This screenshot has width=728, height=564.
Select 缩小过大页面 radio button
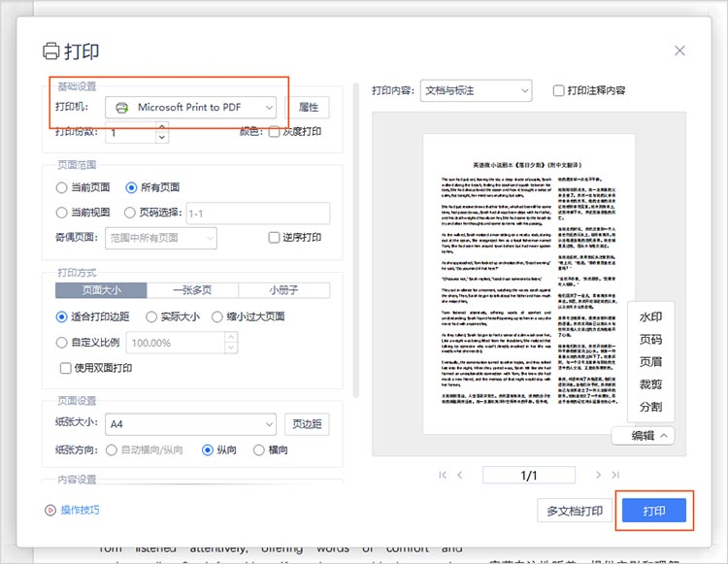pyautogui.click(x=216, y=316)
